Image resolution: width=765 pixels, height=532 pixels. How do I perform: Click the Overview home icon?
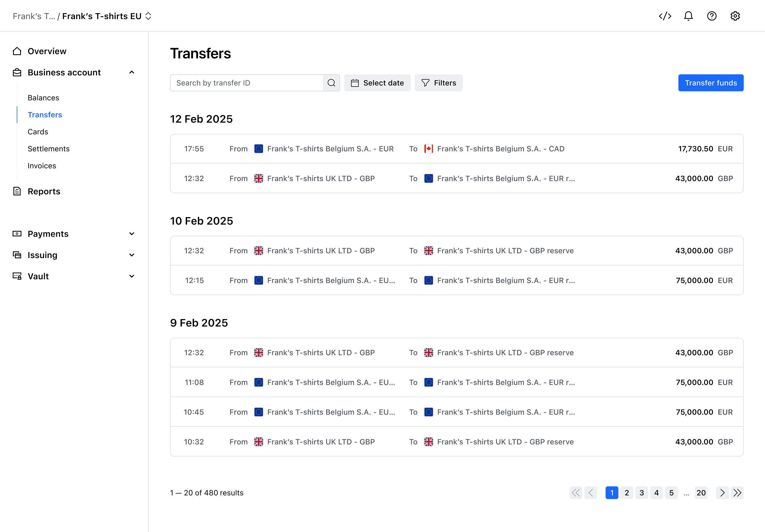point(17,51)
